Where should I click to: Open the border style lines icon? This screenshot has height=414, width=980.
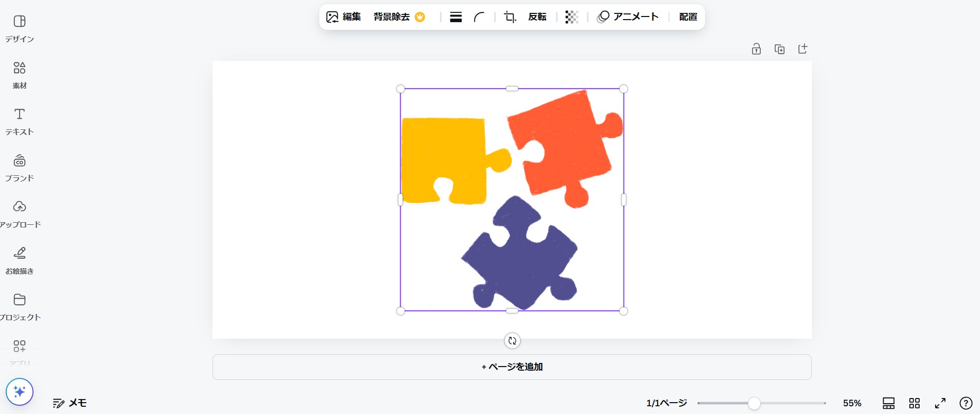(x=455, y=17)
